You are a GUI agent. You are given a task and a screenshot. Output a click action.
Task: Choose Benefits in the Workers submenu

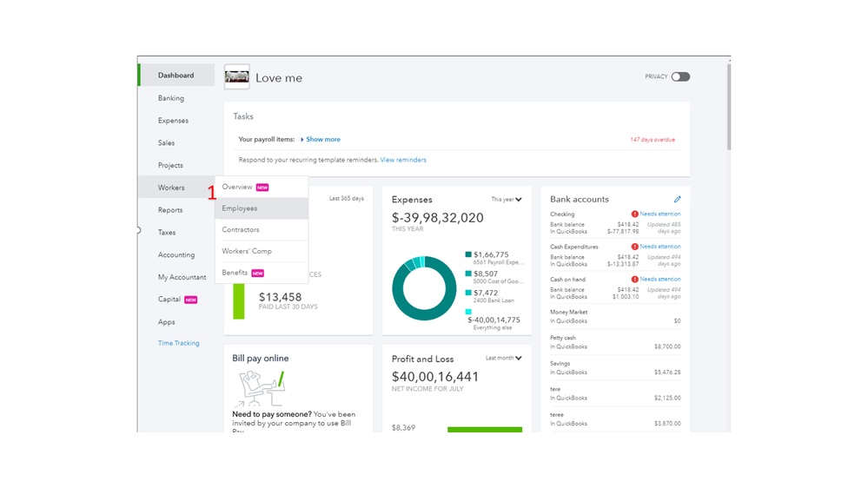262,273
